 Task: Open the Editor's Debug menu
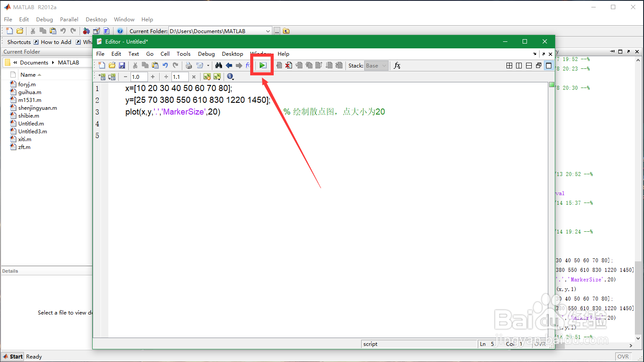click(x=206, y=54)
